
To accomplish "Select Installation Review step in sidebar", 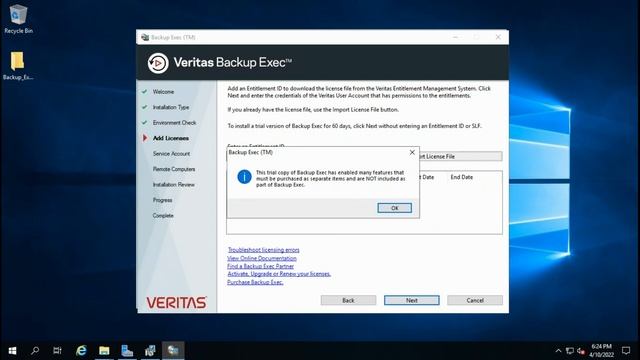I will [173, 185].
